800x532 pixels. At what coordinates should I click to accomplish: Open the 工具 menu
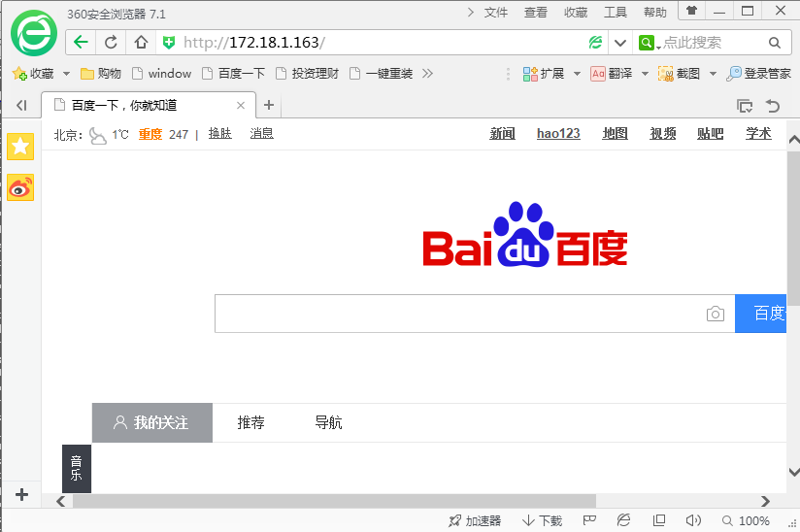[616, 13]
